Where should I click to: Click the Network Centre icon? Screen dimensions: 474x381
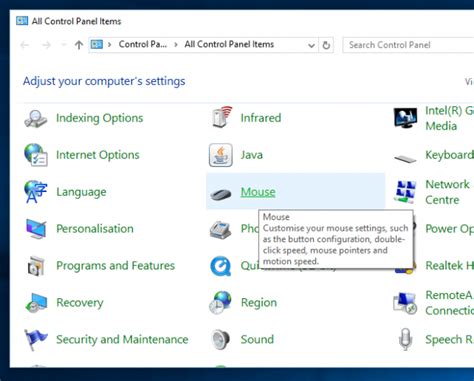click(x=405, y=192)
